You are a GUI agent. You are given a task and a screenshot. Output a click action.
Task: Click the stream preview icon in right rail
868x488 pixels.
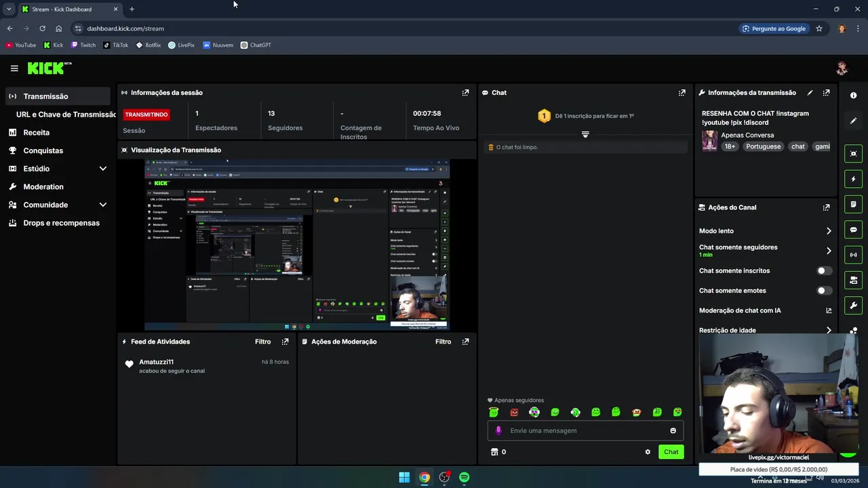pos(853,154)
